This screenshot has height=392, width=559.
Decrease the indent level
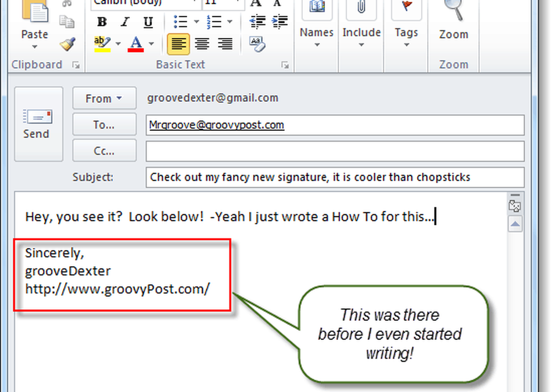click(257, 22)
